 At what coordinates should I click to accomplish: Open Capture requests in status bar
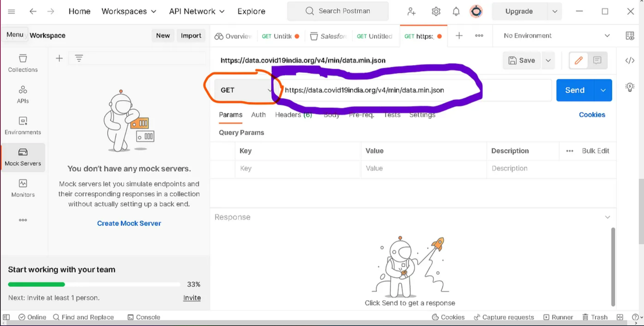click(504, 317)
